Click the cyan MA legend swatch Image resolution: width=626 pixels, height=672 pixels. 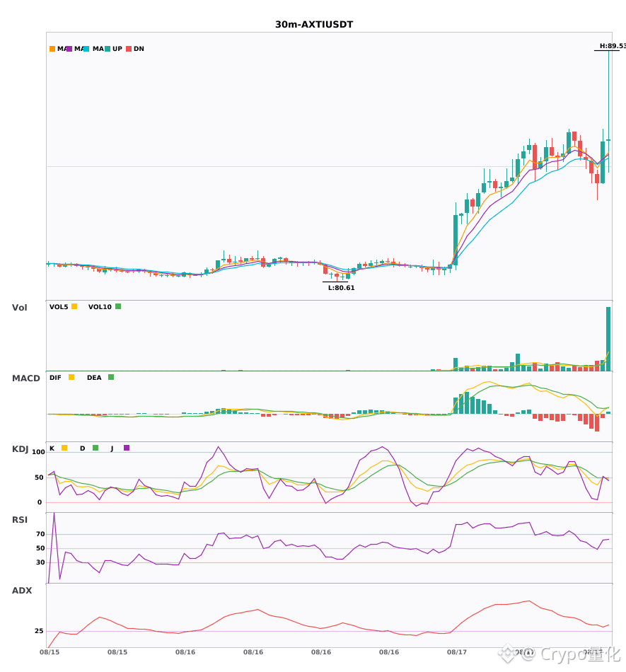click(x=86, y=49)
